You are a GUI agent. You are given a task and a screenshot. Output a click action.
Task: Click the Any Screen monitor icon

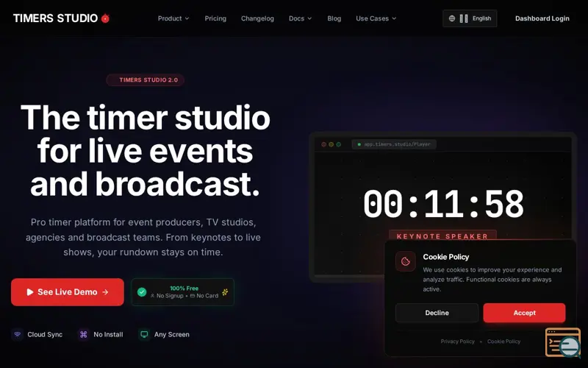[x=144, y=334]
